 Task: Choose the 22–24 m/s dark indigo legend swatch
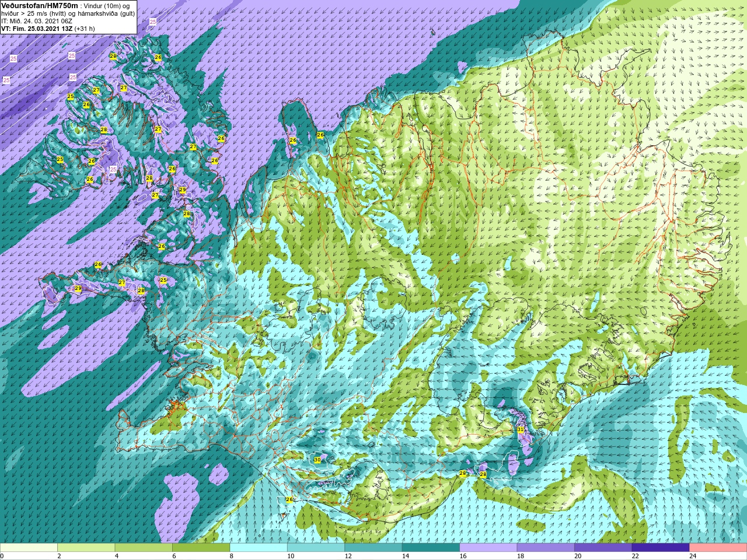(x=661, y=548)
